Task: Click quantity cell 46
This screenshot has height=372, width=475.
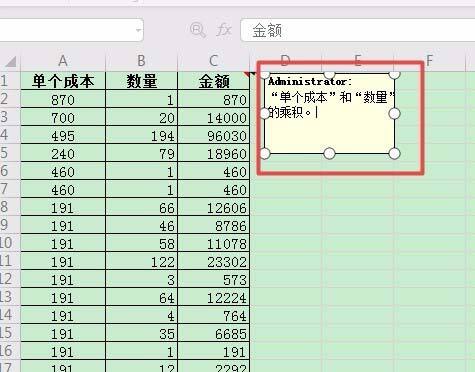Action: [142, 225]
